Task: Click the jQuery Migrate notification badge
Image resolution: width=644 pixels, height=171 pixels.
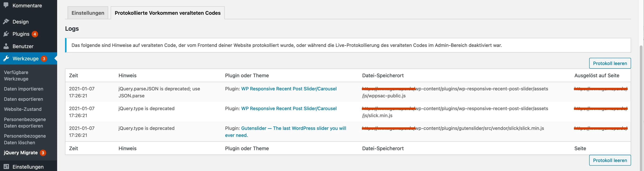Action: (43, 153)
